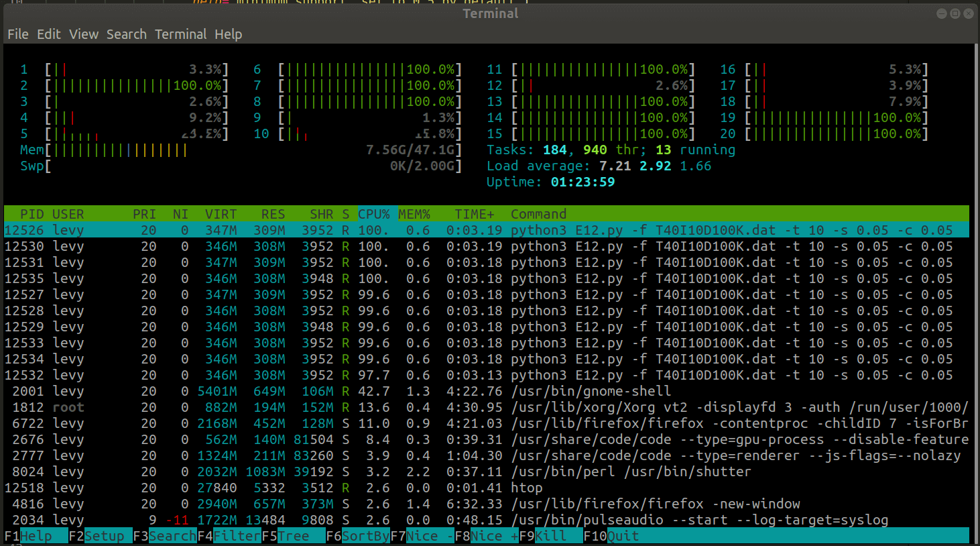Image resolution: width=980 pixels, height=546 pixels.
Task: Sort by the CPU% column header
Action: pos(374,214)
